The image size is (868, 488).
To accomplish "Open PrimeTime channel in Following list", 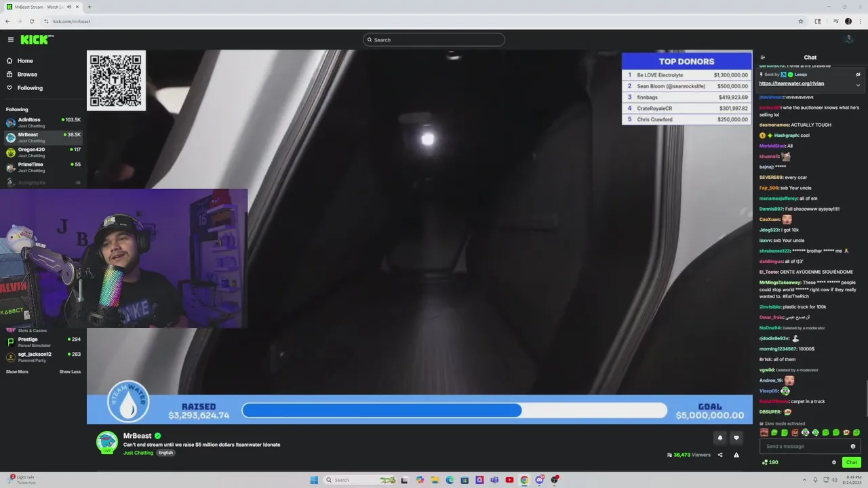I will point(43,167).
